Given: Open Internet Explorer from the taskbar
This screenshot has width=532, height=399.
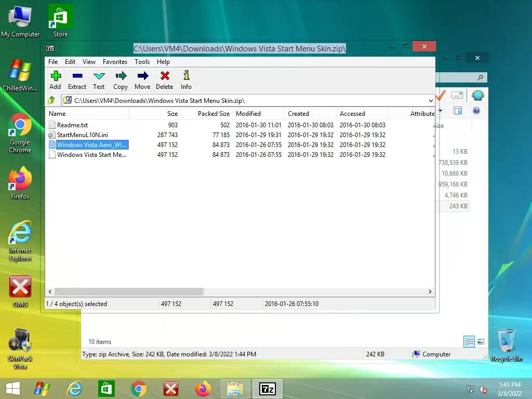Looking at the screenshot, I should 74,389.
